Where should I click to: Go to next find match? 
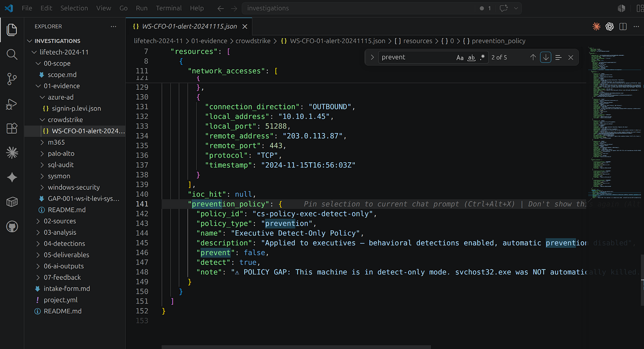pos(546,57)
